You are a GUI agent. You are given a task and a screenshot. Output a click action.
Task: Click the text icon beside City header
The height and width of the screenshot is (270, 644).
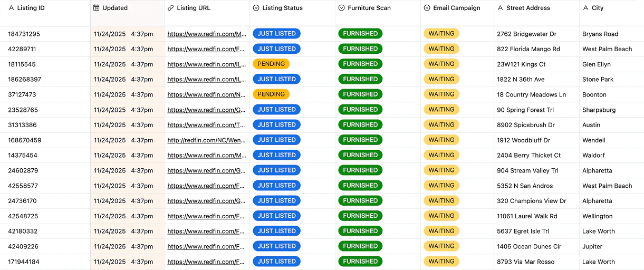[x=585, y=8]
